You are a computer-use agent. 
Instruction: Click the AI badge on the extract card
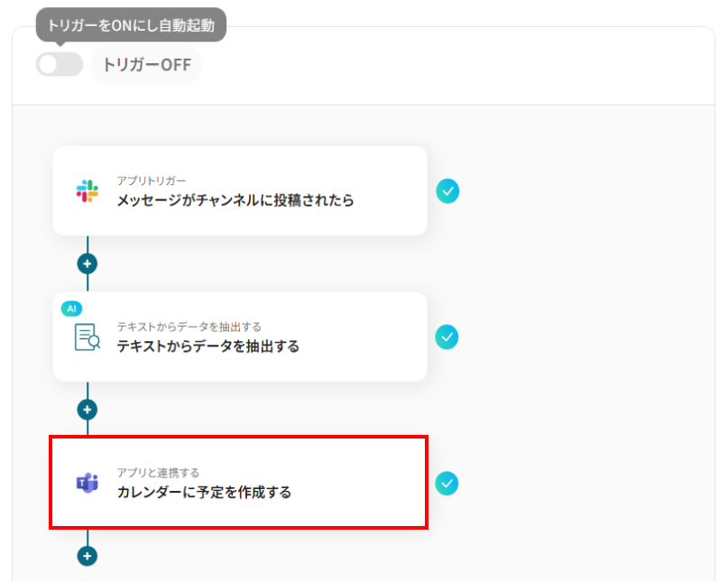coord(71,309)
